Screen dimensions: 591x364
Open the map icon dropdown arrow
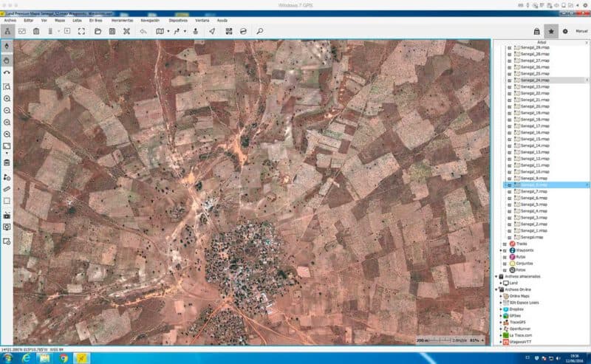[x=168, y=31]
